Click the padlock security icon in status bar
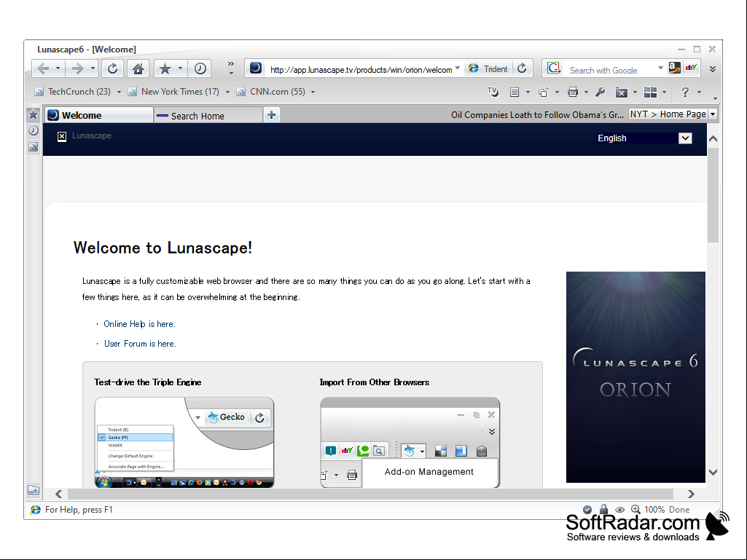 (x=603, y=509)
